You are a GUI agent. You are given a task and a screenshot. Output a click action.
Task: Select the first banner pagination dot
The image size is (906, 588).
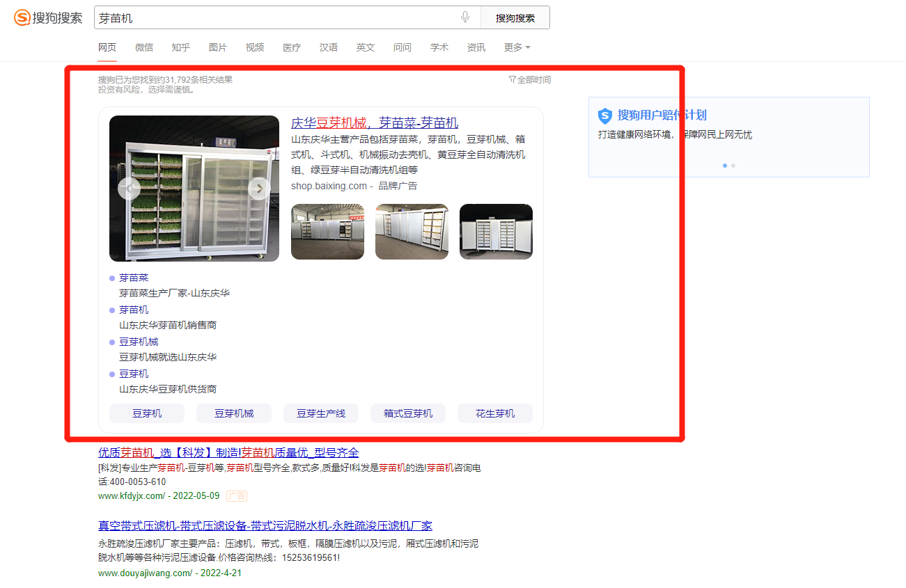pyautogui.click(x=725, y=166)
